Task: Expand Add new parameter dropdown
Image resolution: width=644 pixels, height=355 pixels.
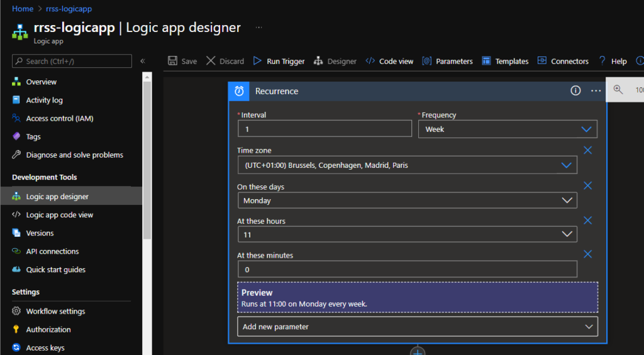Action: [x=418, y=327]
